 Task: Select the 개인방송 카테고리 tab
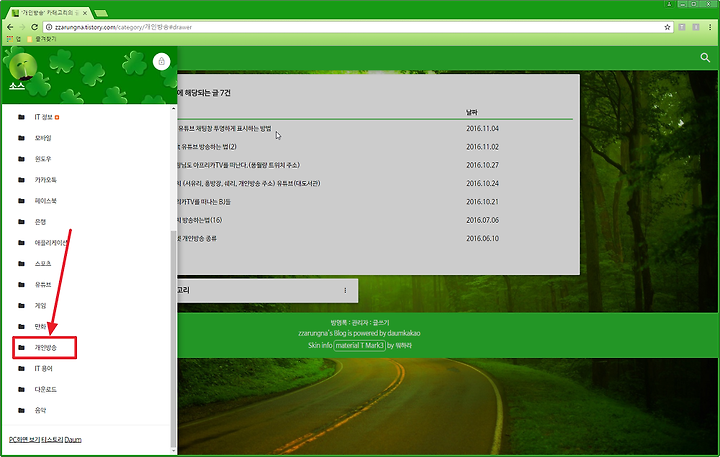tap(46, 13)
